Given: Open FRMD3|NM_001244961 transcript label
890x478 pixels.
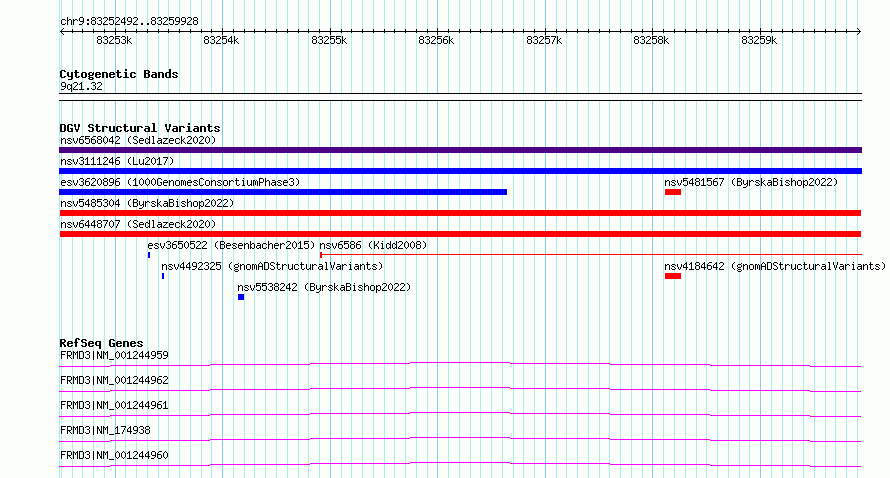Looking at the screenshot, I should tap(114, 405).
